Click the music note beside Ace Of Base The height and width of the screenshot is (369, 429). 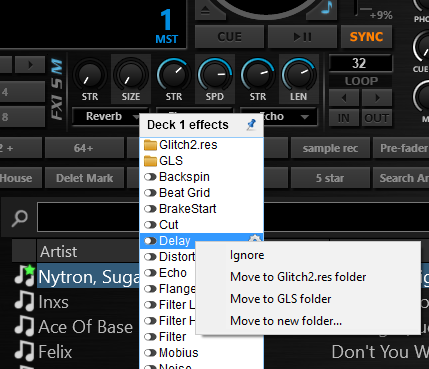click(24, 326)
